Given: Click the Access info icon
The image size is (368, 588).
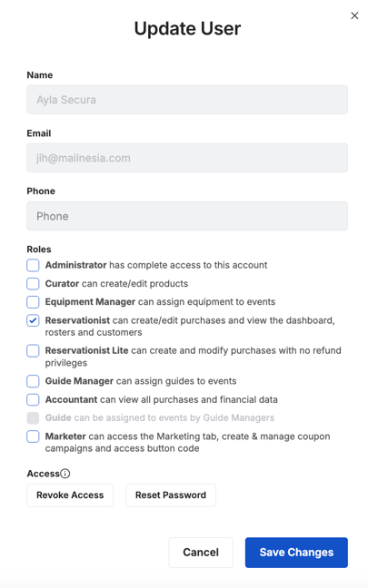Looking at the screenshot, I should pos(65,474).
